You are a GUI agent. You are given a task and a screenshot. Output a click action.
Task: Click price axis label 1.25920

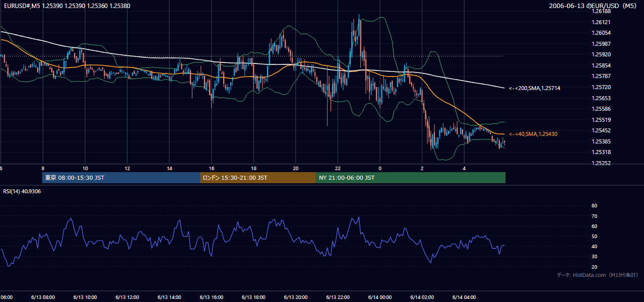601,54
